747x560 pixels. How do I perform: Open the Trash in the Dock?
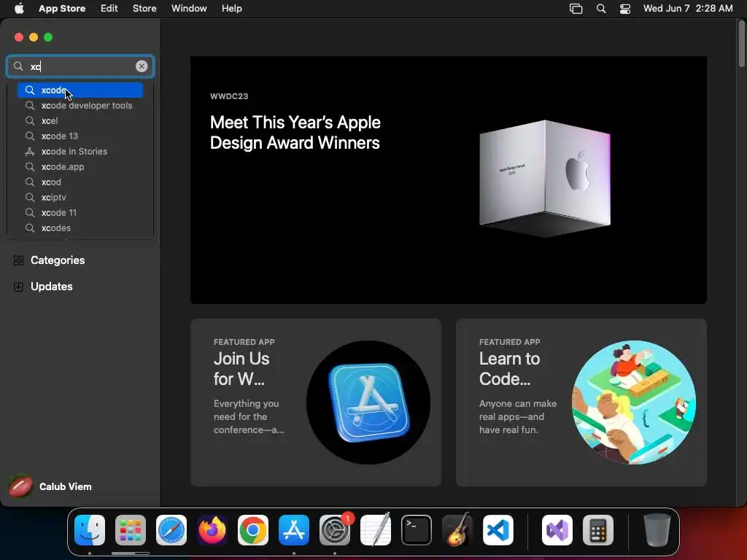pos(657,530)
